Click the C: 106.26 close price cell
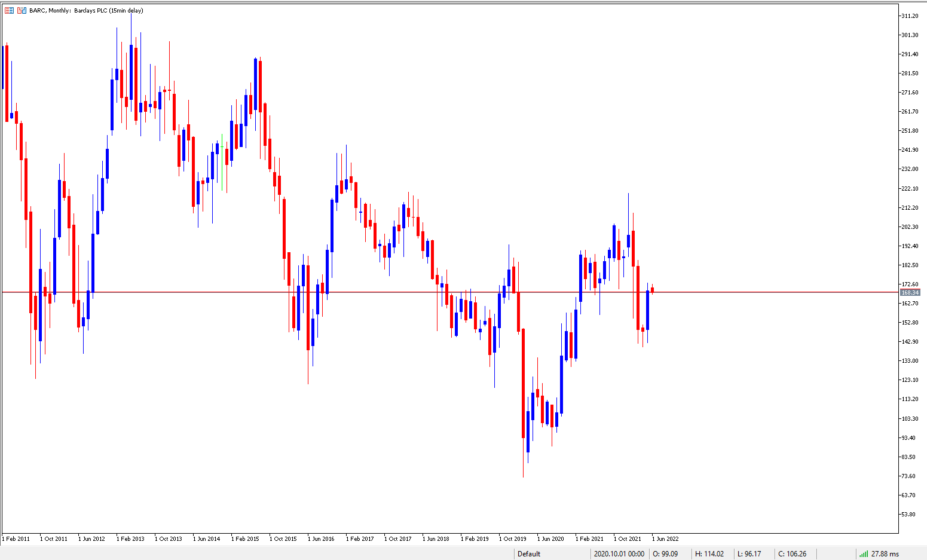Image resolution: width=927 pixels, height=560 pixels. click(793, 553)
